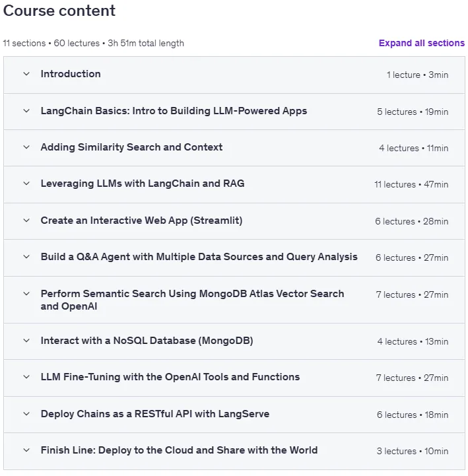Click the 3 lectures • 10min label
The width and height of the screenshot is (468, 476).
[413, 451]
